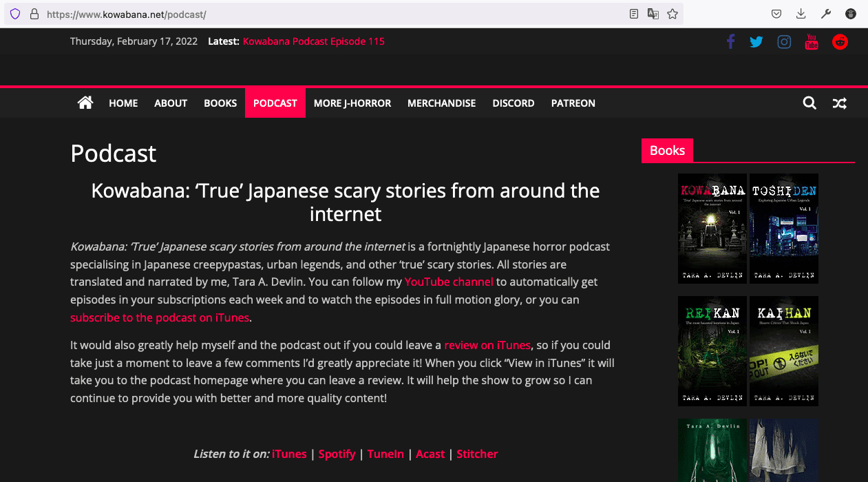
Task: Open the Toshiden Vol. 1 book cover
Action: [784, 229]
